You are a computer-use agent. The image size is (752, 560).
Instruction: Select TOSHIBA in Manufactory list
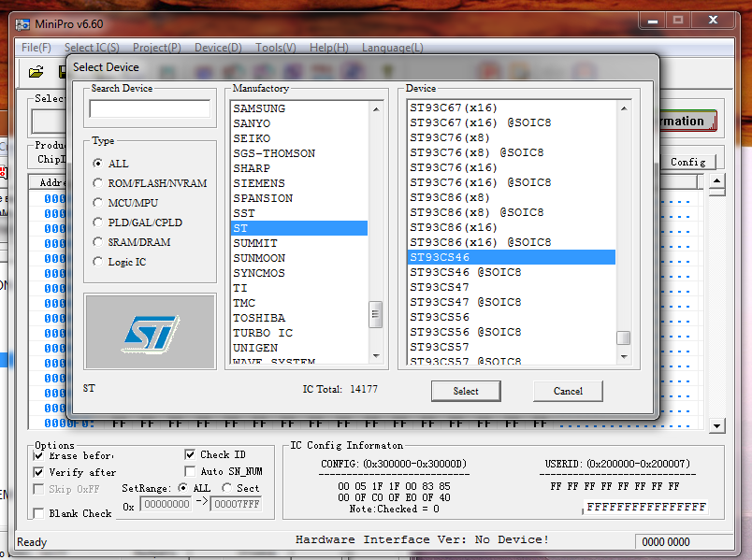[299, 318]
